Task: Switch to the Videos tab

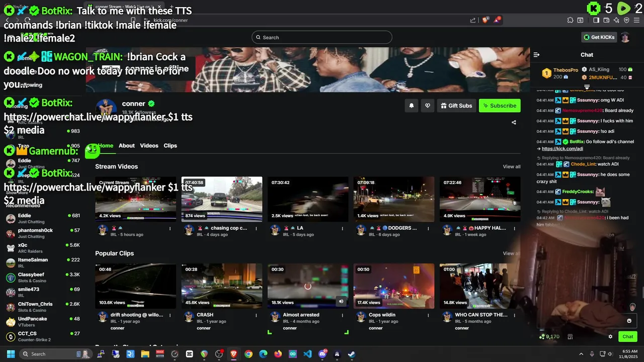Action: coord(149,145)
